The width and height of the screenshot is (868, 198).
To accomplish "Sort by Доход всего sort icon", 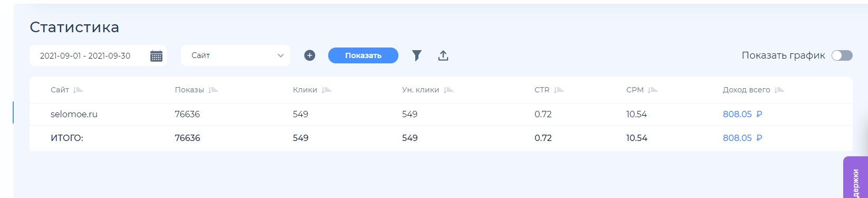I will click(x=779, y=90).
